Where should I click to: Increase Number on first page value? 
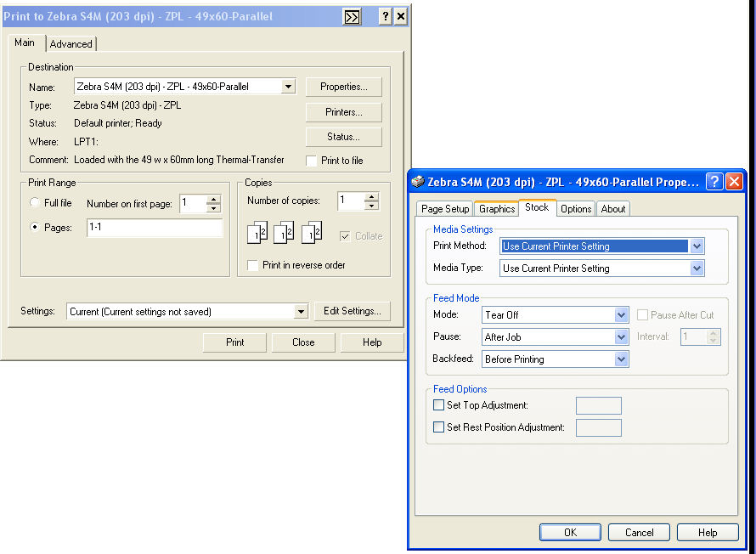(213, 199)
